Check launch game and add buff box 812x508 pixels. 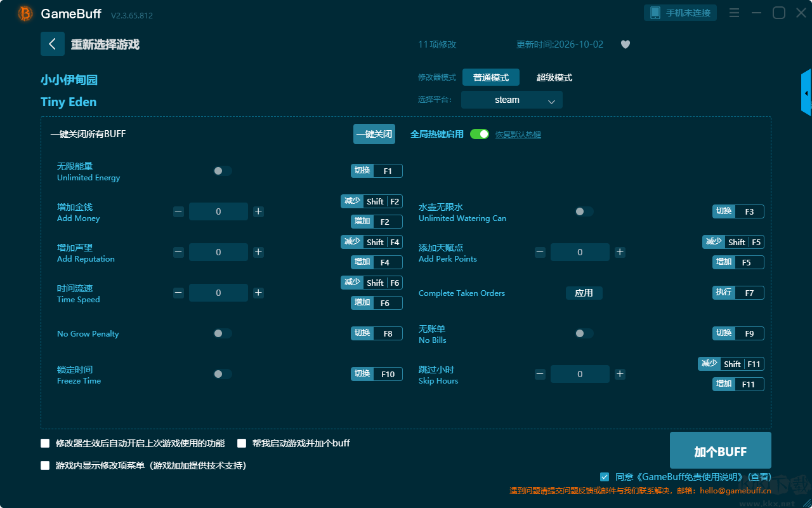pos(242,443)
